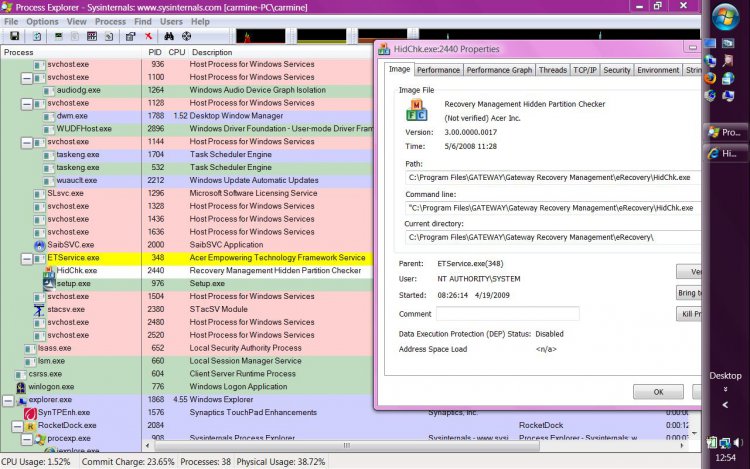
Task: Click the Command line text field
Action: [552, 208]
